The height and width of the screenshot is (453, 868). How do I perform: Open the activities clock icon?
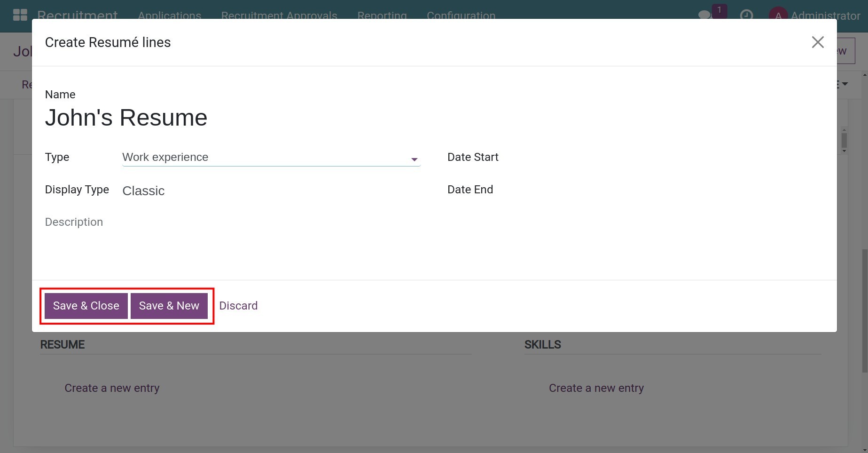click(746, 15)
